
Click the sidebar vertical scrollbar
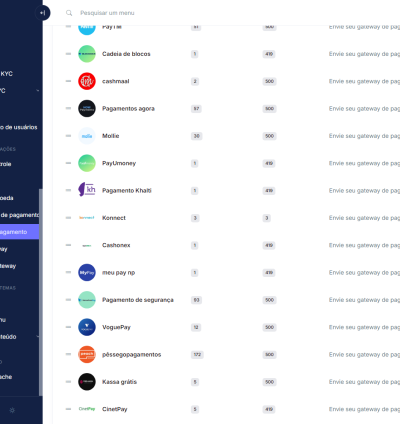click(41, 292)
